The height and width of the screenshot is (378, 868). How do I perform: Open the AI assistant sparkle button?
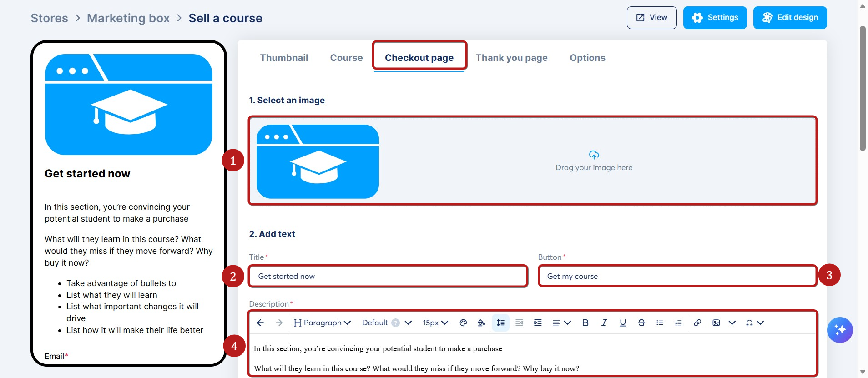click(x=840, y=330)
